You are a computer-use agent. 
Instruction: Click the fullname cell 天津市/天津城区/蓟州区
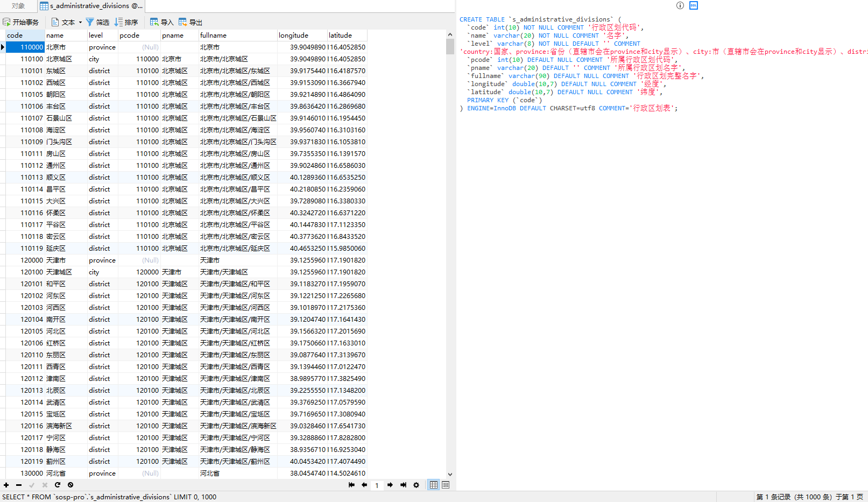[x=238, y=462]
